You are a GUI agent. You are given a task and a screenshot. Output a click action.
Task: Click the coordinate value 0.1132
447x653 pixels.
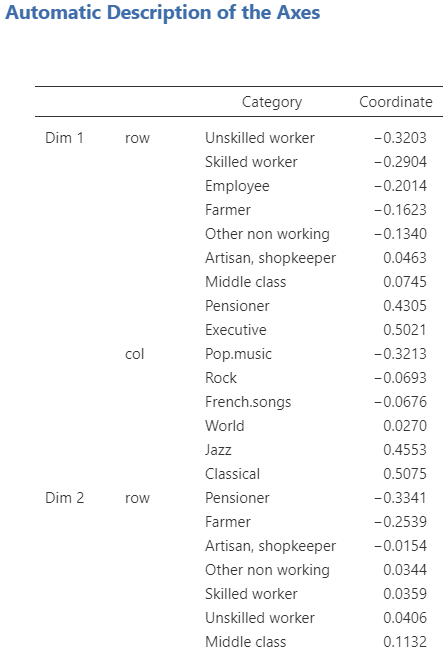tap(405, 642)
